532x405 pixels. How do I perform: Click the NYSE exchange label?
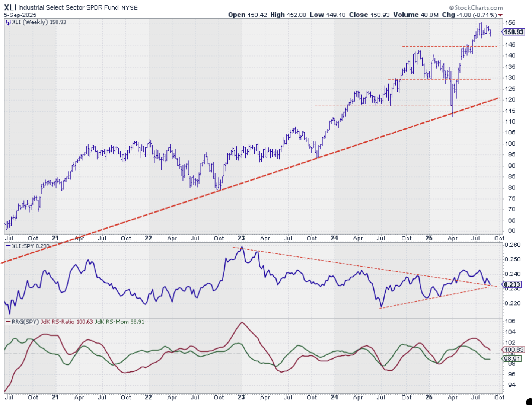click(x=130, y=8)
